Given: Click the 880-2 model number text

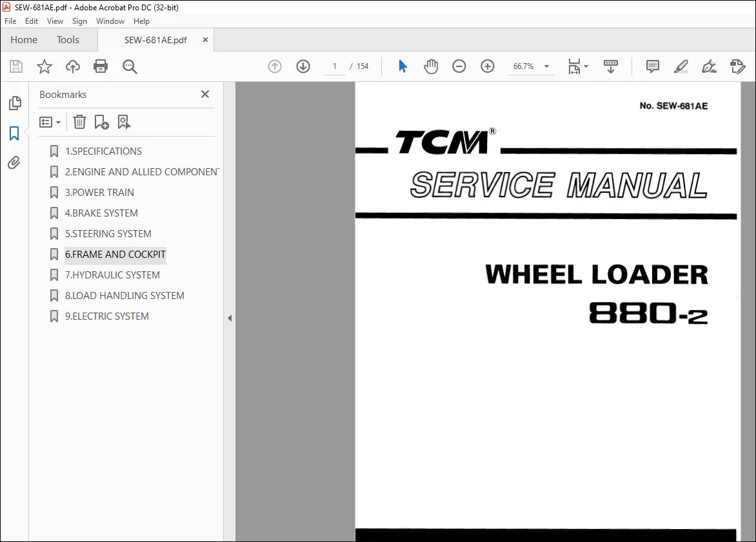Looking at the screenshot, I should (x=648, y=313).
